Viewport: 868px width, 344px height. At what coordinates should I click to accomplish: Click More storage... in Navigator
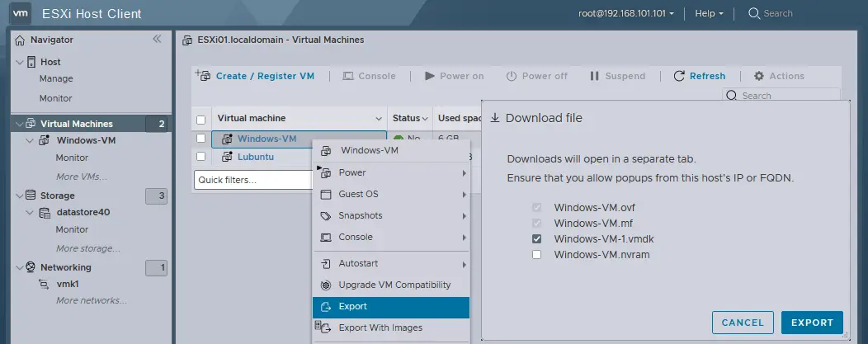(x=88, y=248)
